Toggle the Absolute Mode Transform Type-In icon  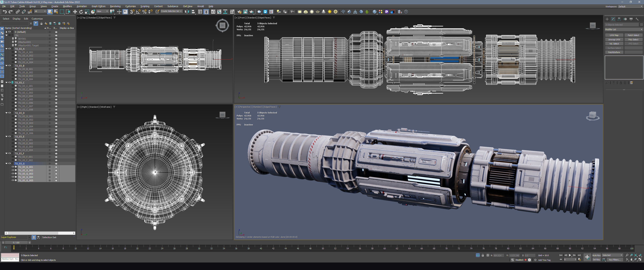point(488,255)
